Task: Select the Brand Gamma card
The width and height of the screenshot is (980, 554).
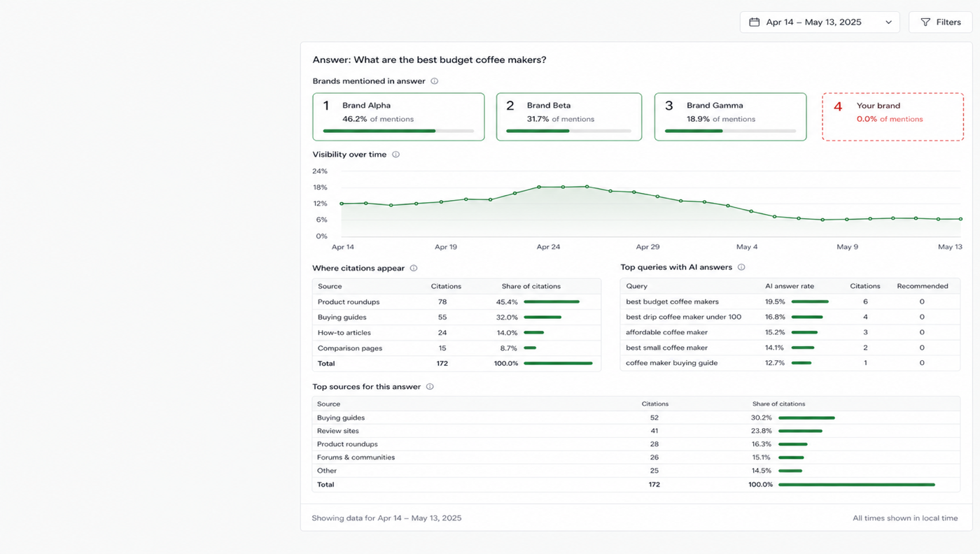Action: point(730,117)
